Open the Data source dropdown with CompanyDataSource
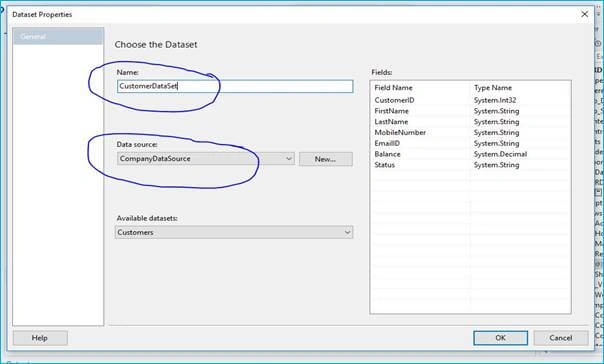This screenshot has width=604, height=364. pos(205,159)
